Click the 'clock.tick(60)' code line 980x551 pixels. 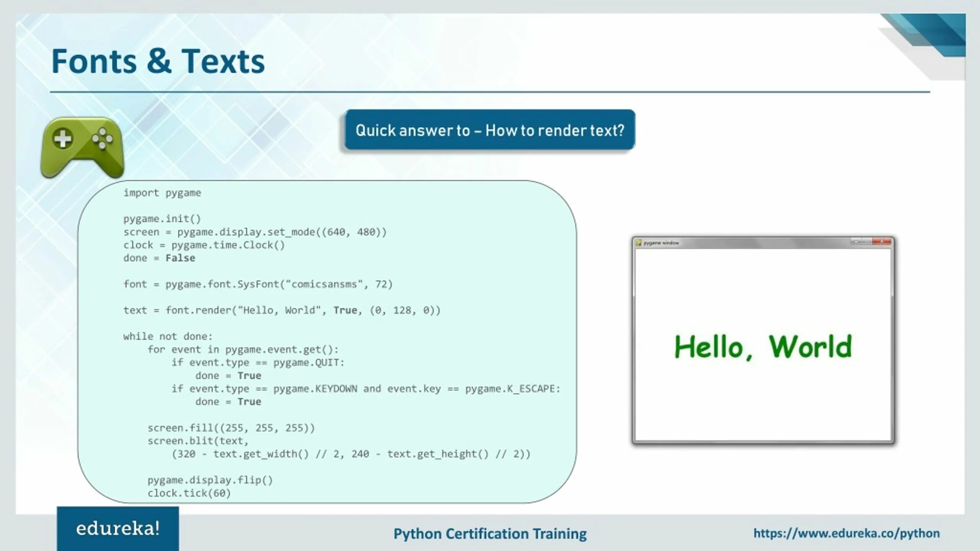(189, 493)
